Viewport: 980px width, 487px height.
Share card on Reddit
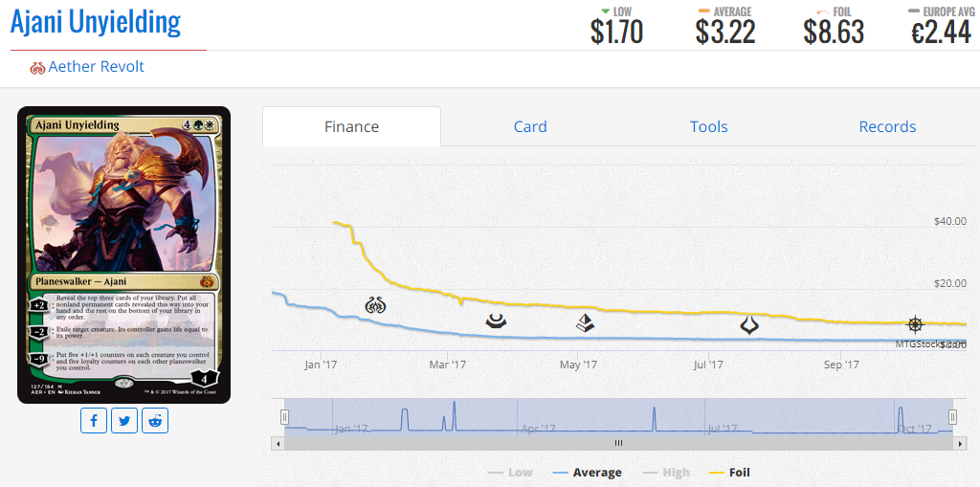(155, 421)
